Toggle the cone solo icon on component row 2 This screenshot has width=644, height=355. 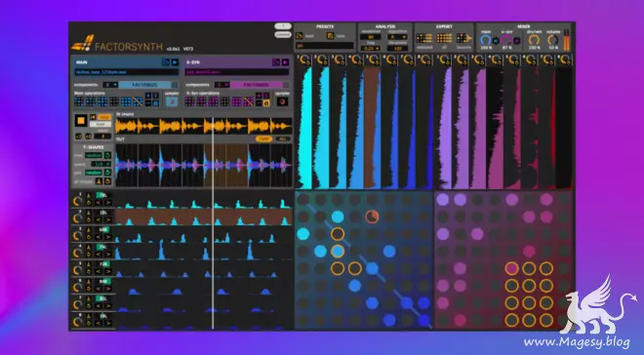[x=88, y=213]
